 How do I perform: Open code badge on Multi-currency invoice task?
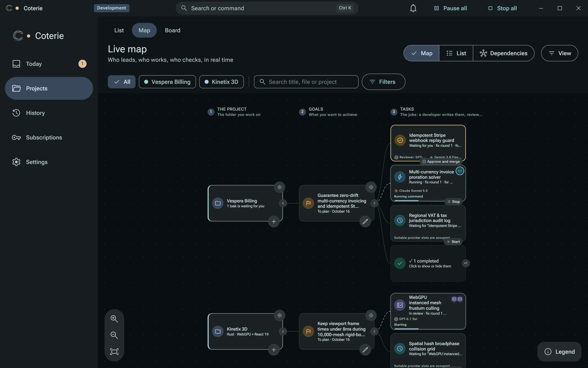coord(460,171)
